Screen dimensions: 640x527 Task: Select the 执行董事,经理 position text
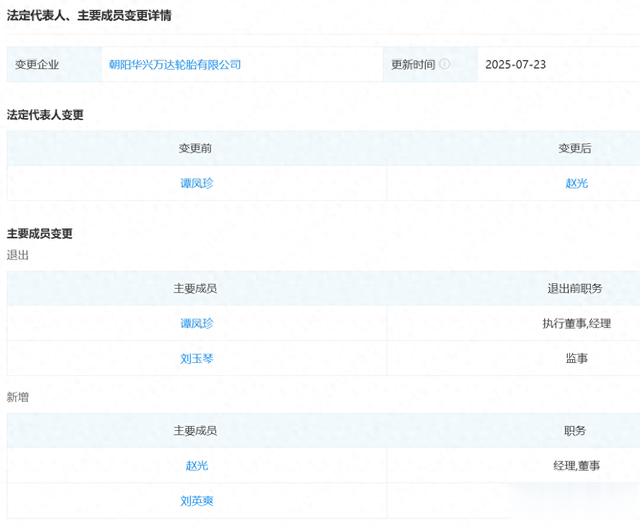576,323
